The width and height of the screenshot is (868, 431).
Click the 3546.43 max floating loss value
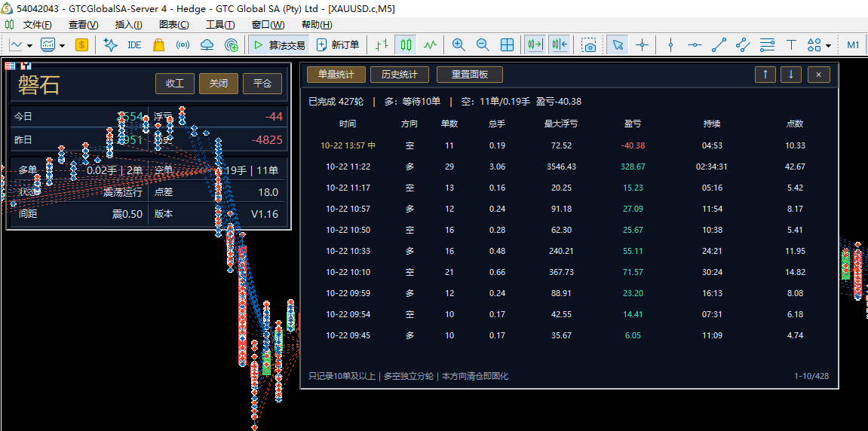561,167
